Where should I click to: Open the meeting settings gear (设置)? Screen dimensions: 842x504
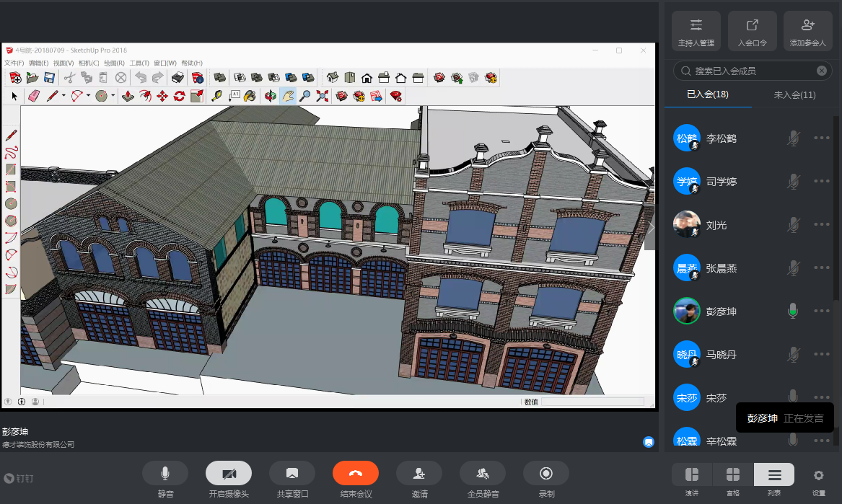(x=818, y=475)
